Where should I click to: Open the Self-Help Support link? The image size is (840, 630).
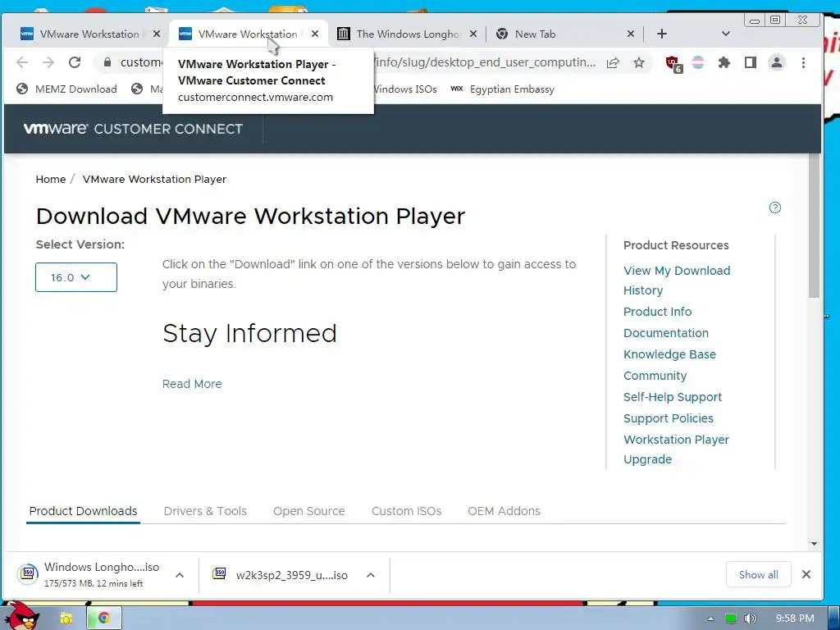(x=673, y=397)
